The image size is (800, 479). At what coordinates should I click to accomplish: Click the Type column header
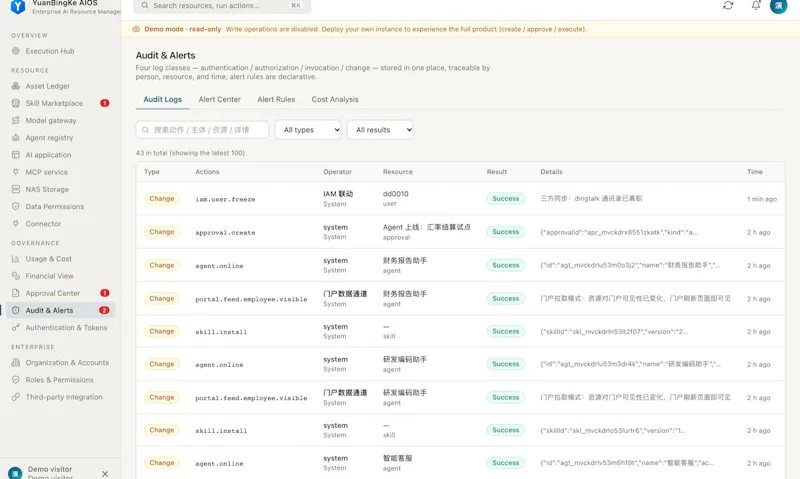(x=152, y=172)
